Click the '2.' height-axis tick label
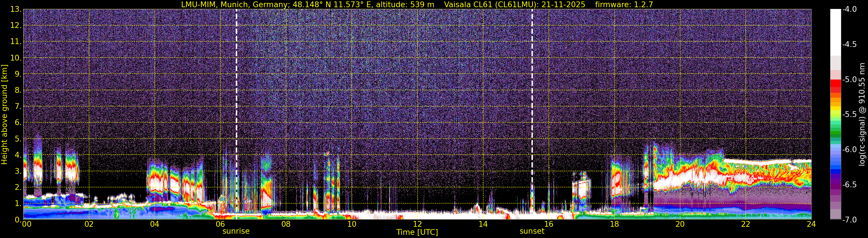This screenshot has height=238, width=868. point(18,188)
